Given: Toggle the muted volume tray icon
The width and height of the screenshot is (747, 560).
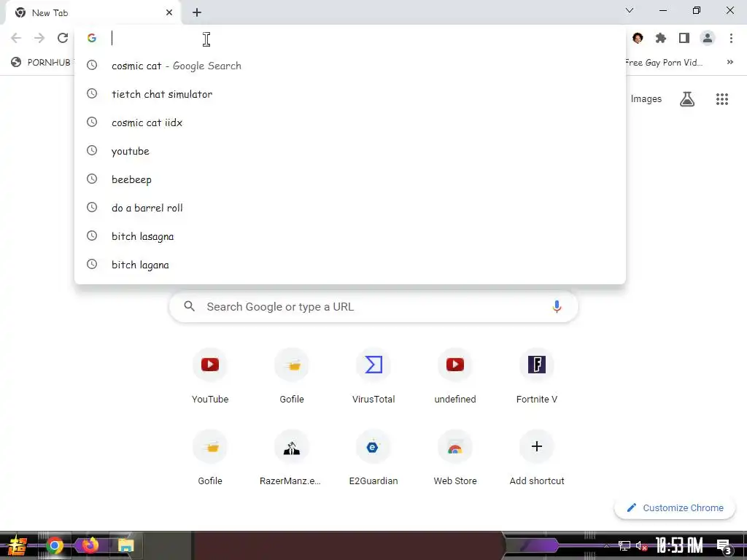Looking at the screenshot, I should [x=641, y=545].
